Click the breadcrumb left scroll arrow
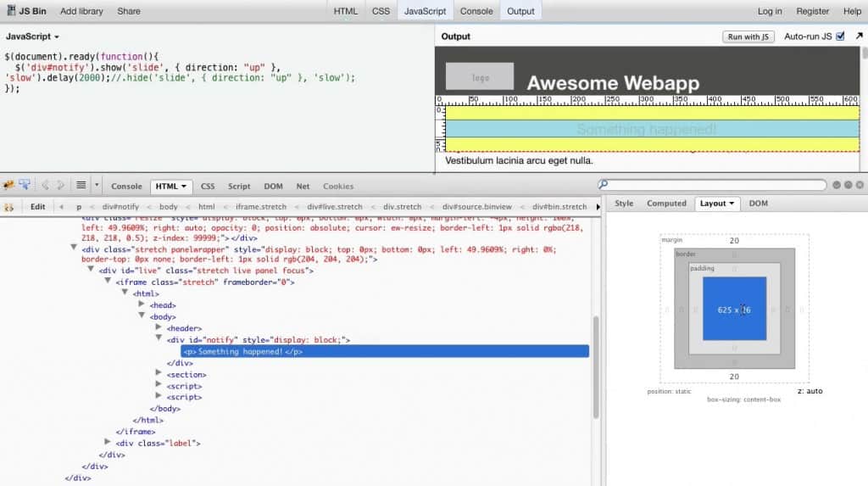This screenshot has height=486, width=868. 61,207
